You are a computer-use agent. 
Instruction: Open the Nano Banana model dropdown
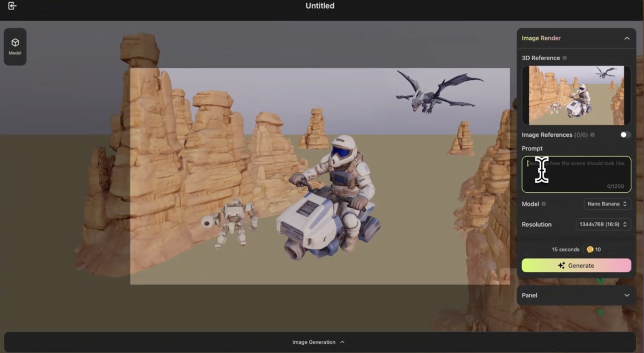pos(607,204)
